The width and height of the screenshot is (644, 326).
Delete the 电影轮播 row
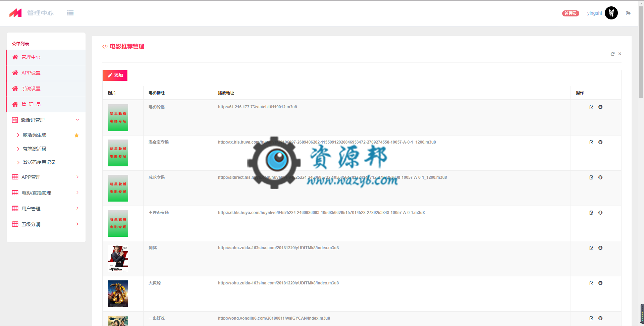pos(600,107)
